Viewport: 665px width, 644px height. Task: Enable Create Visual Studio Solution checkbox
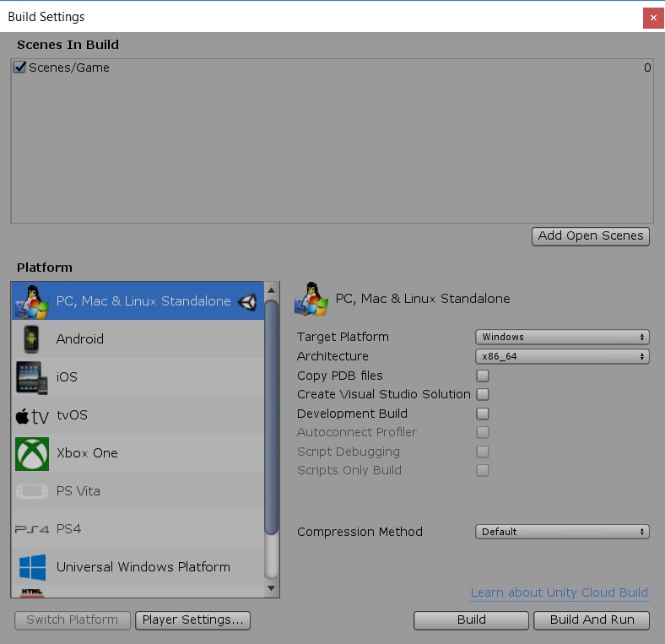coord(482,394)
